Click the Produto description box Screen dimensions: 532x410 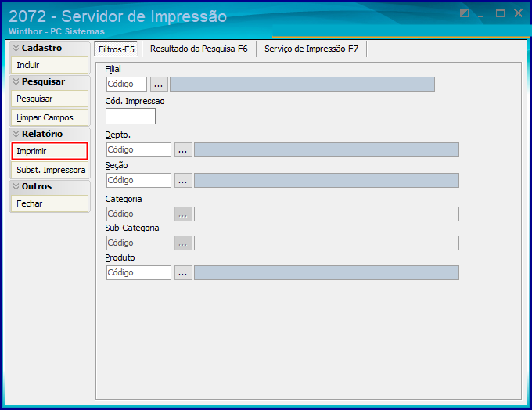326,272
